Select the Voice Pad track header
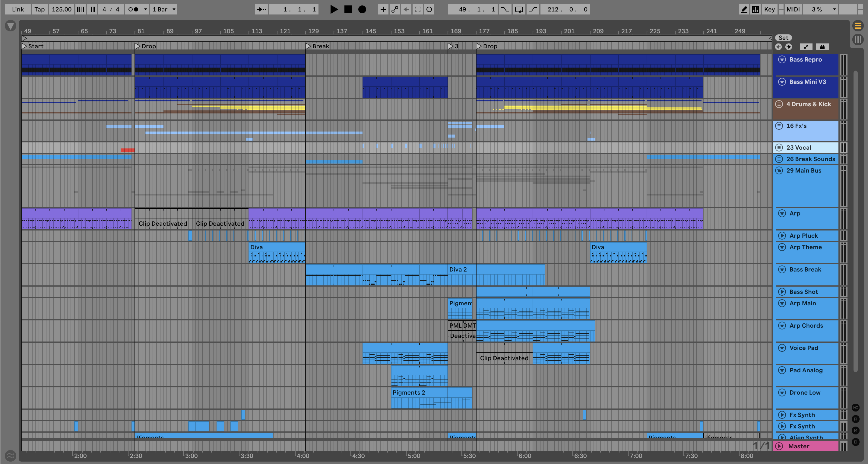868x464 pixels. pos(807,353)
